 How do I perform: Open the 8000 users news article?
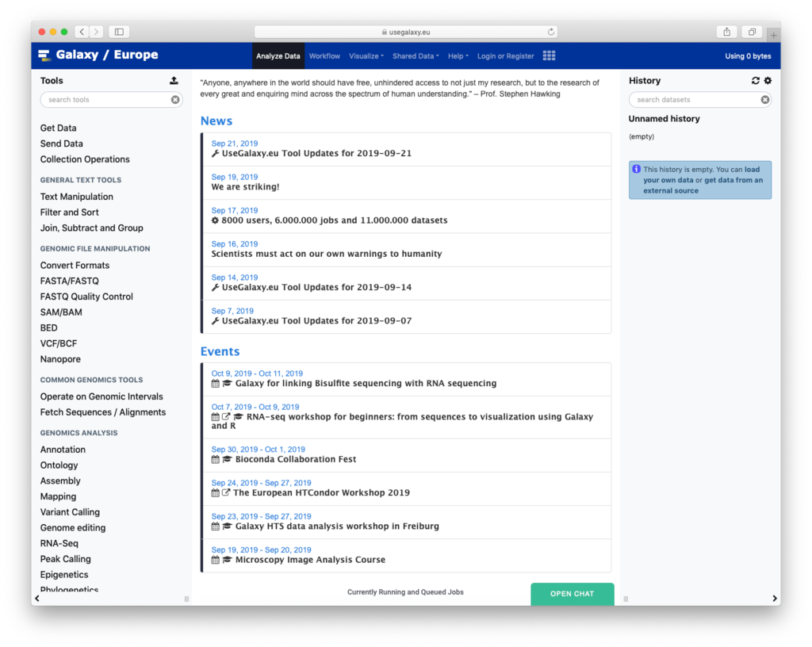[x=335, y=220]
